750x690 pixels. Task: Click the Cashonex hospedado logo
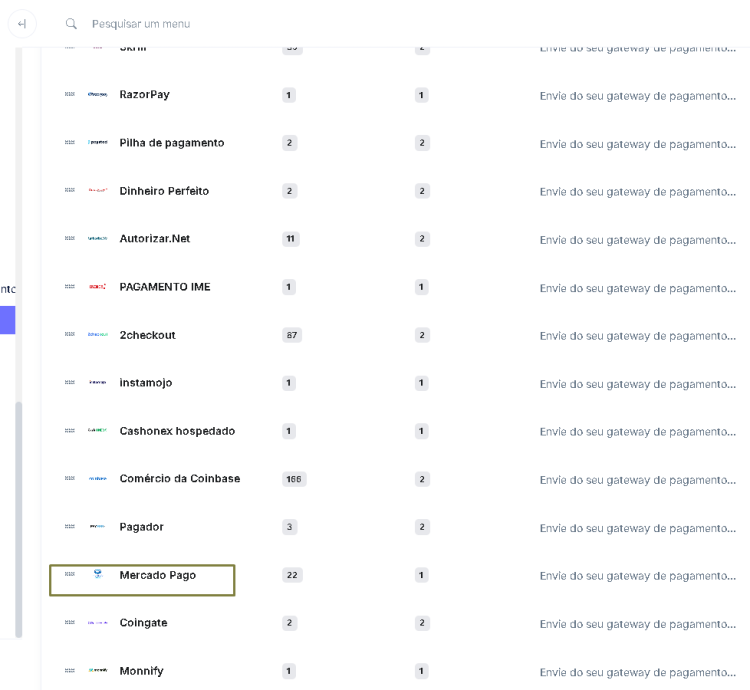[98, 431]
